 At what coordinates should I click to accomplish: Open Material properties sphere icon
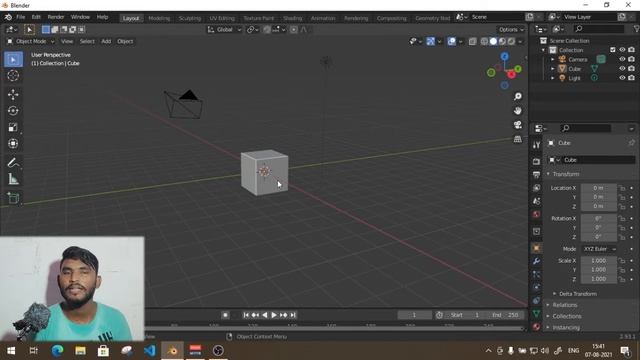[x=536, y=327]
